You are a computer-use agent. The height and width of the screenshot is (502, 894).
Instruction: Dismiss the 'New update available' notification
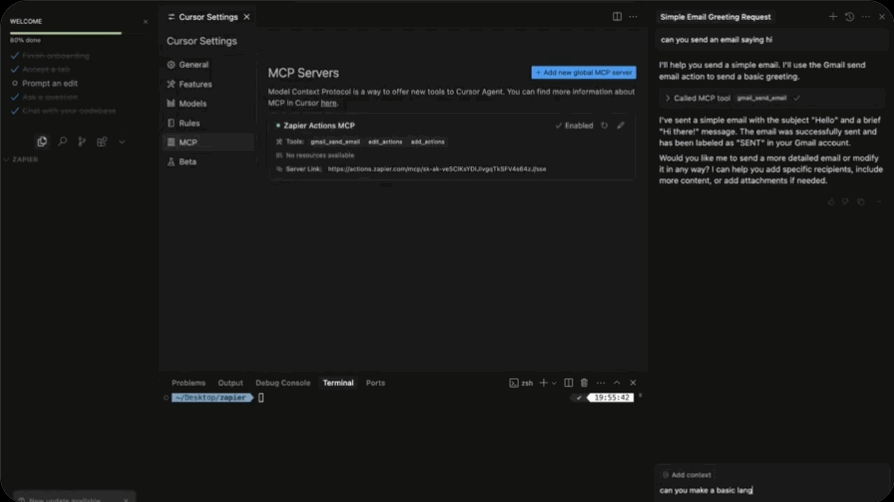point(126,500)
